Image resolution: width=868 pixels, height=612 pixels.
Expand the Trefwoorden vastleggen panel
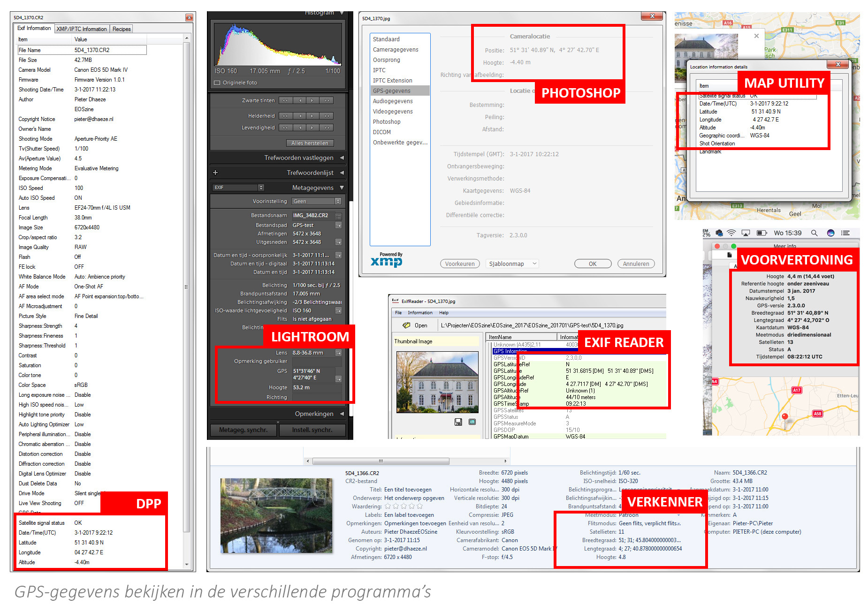pyautogui.click(x=342, y=158)
